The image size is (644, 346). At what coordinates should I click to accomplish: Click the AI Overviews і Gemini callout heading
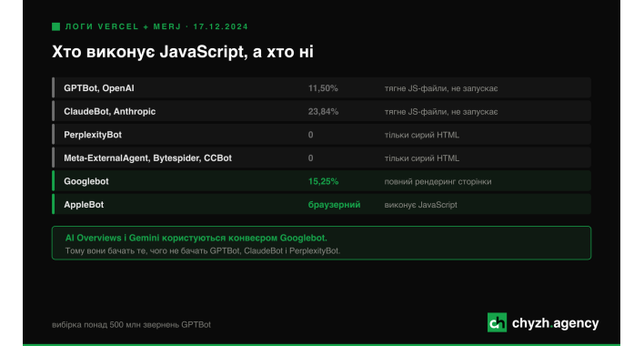[196, 238]
